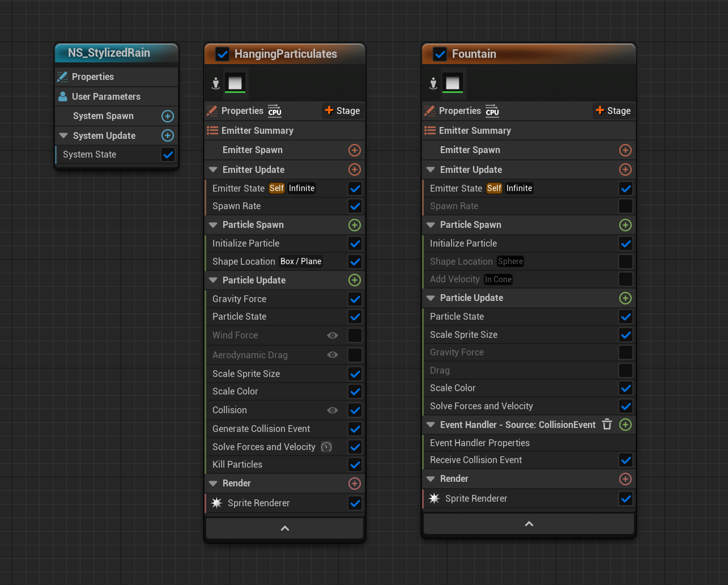Viewport: 728px width, 585px height.
Task: Disable the Fountain emitter checkbox
Action: click(x=440, y=54)
